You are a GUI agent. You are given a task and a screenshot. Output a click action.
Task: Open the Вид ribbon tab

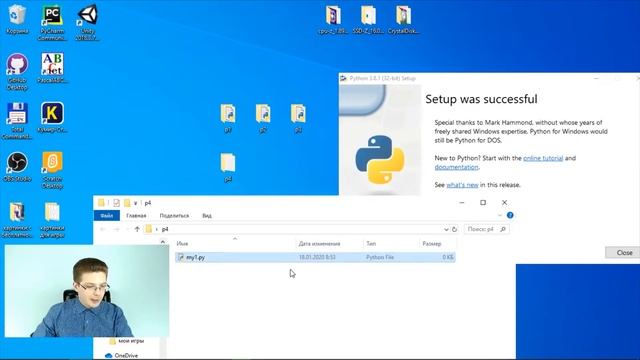[x=207, y=216]
